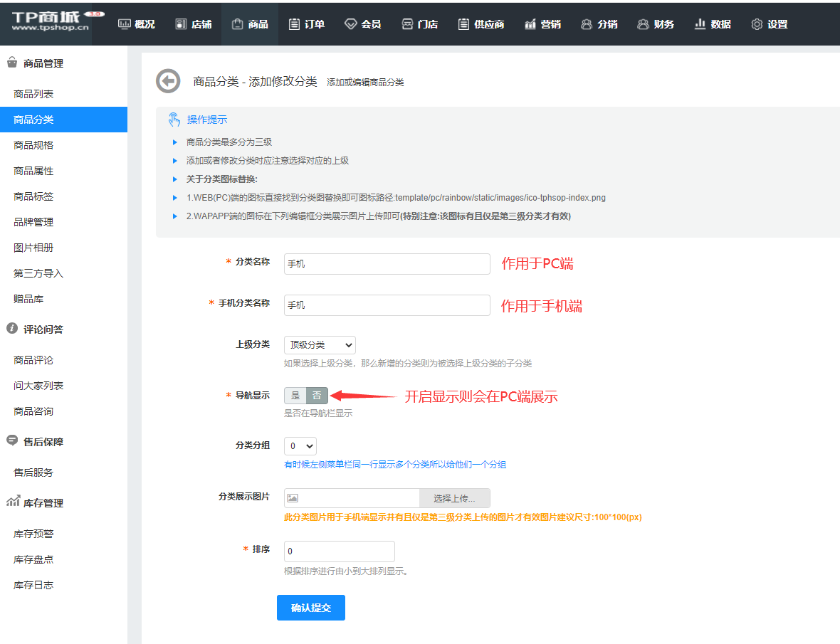The width and height of the screenshot is (840, 644).
Task: Click the 选择上传 button
Action: click(454, 498)
